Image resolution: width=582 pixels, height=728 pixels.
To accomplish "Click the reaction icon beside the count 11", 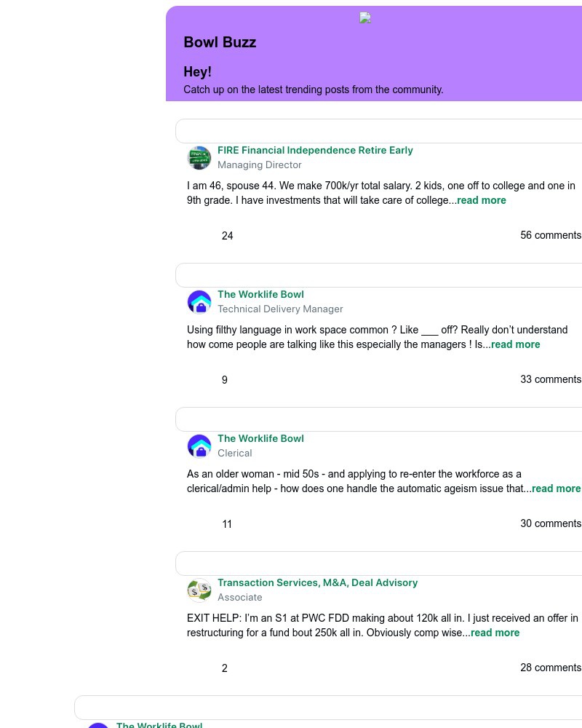I will [x=207, y=523].
